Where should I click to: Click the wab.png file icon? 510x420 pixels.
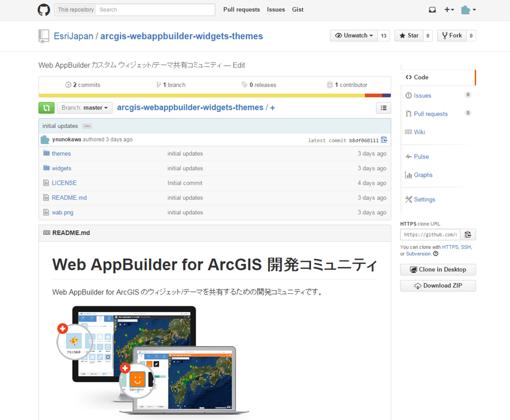click(46, 212)
